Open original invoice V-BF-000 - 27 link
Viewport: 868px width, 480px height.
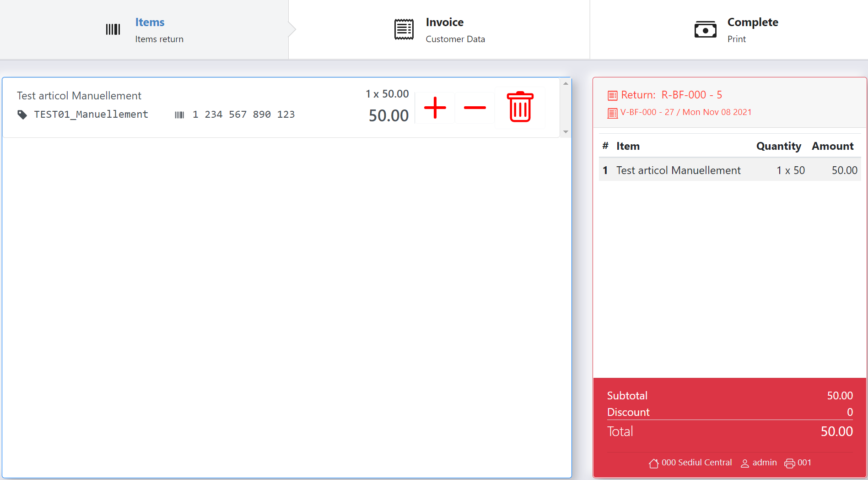(679, 112)
